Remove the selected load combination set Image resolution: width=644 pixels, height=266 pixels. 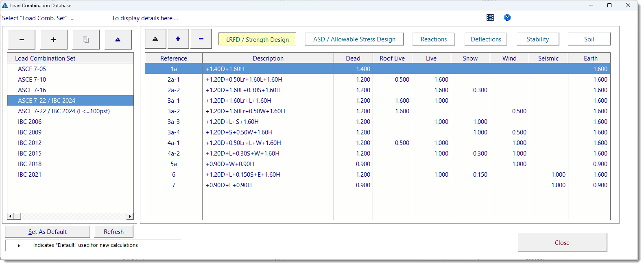[x=22, y=39]
